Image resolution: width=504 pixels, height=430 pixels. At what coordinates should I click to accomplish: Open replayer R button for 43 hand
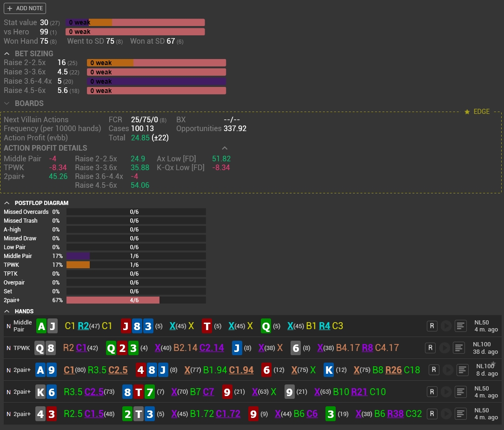pyautogui.click(x=431, y=414)
